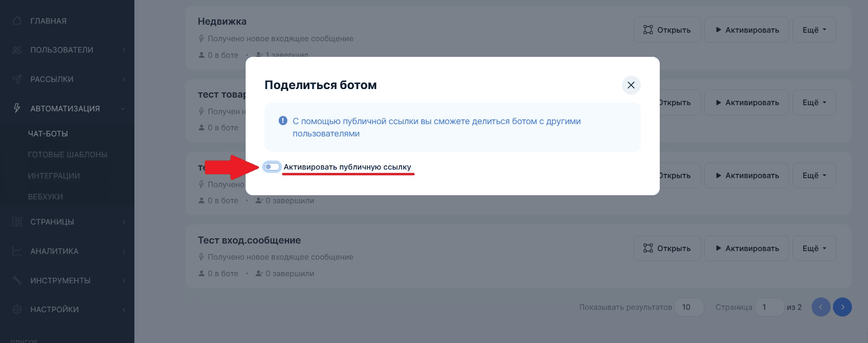Click the Рассылки paper plane icon
Image resolution: width=868 pixels, height=343 pixels.
[x=17, y=79]
